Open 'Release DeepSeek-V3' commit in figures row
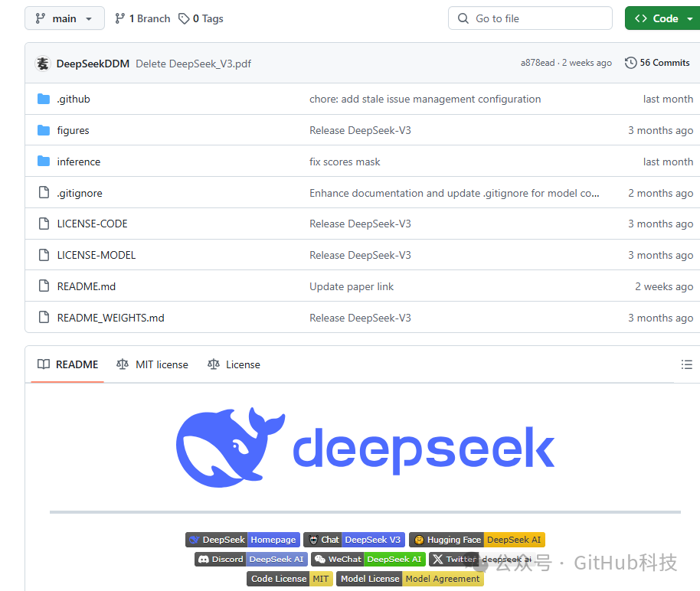The image size is (700, 591). coord(360,130)
